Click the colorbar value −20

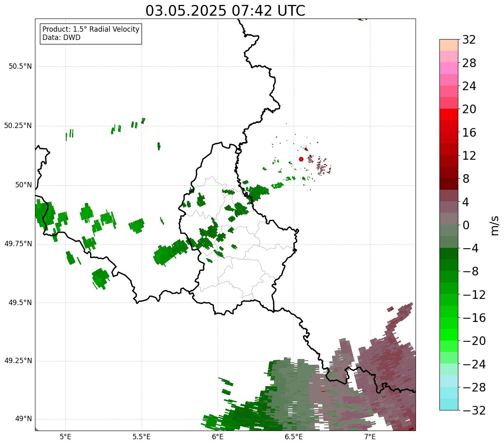point(474,341)
